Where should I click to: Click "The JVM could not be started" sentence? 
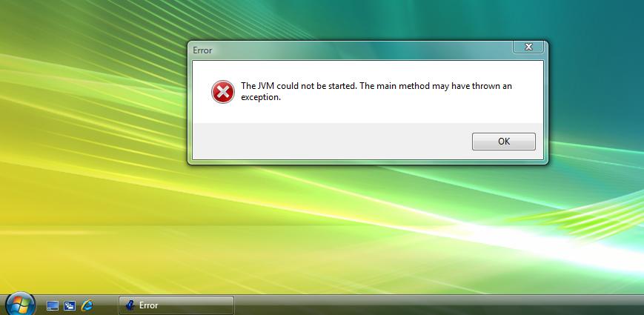[x=299, y=86]
